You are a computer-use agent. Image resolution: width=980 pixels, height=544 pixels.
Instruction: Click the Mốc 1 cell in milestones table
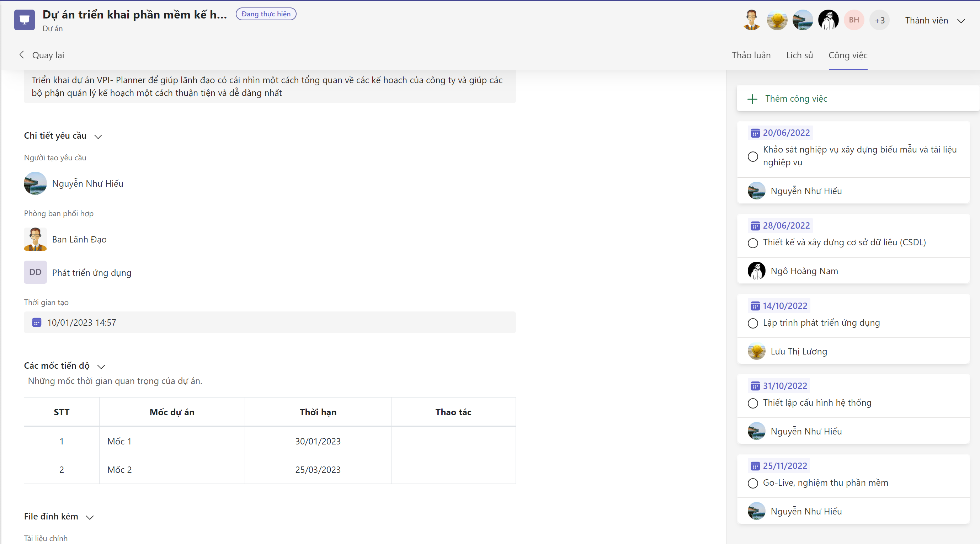pos(172,441)
